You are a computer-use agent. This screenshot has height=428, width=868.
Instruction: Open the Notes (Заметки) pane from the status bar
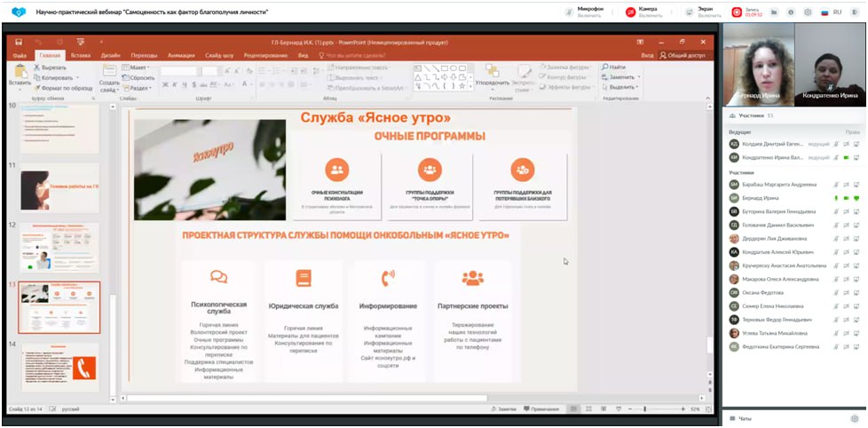pos(503,408)
